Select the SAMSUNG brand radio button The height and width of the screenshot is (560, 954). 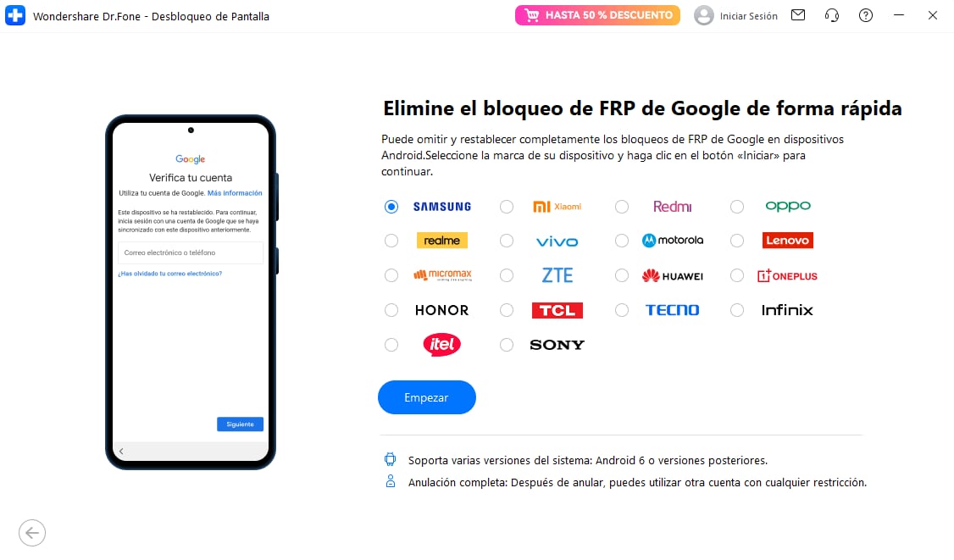tap(391, 206)
